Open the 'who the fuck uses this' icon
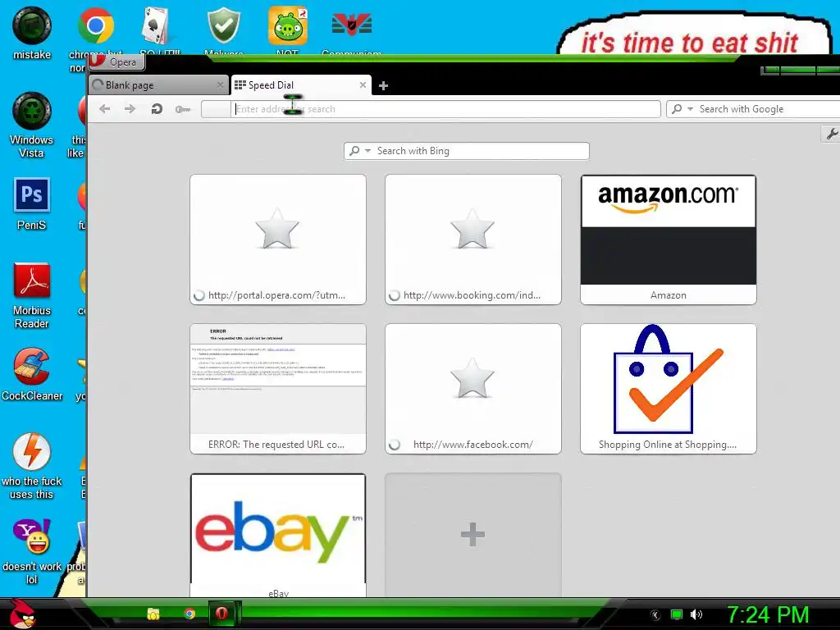Screen dimensions: 840x630 32,466
